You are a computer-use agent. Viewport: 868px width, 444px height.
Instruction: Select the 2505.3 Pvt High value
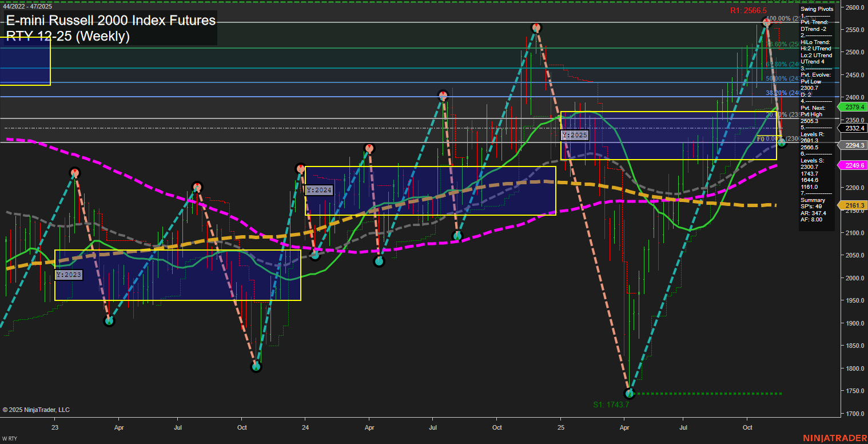pos(809,121)
